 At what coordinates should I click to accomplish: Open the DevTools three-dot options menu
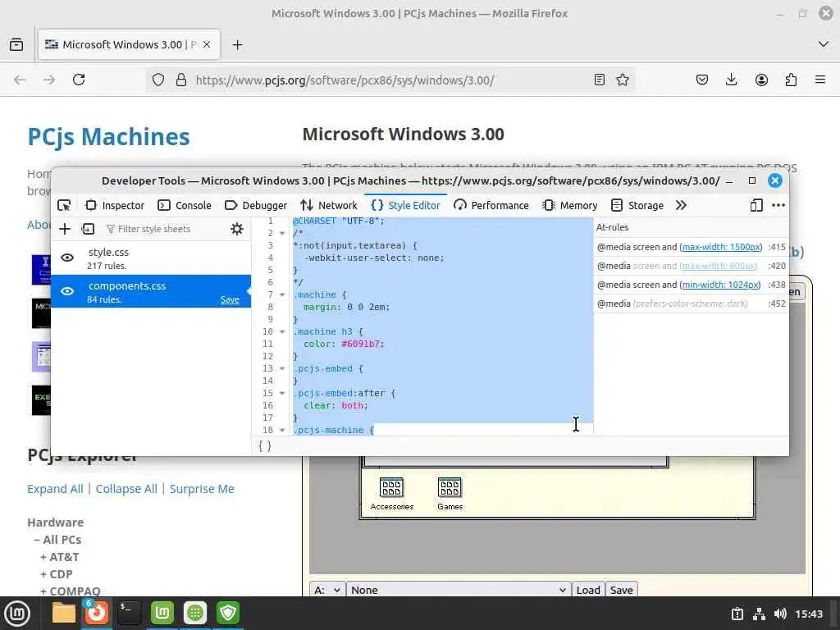pos(778,206)
